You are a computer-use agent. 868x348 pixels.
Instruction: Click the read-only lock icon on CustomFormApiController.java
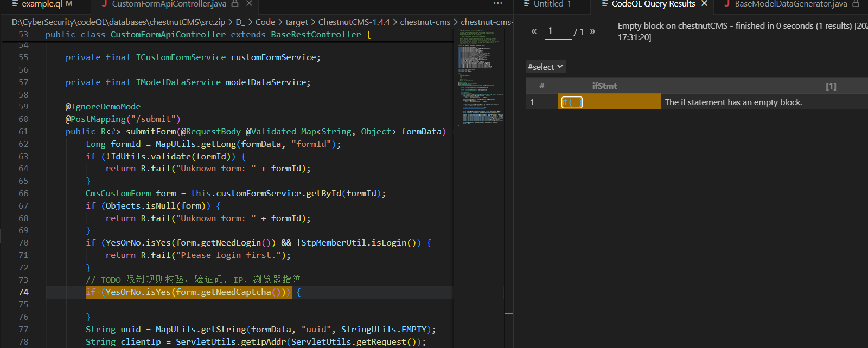pos(235,4)
